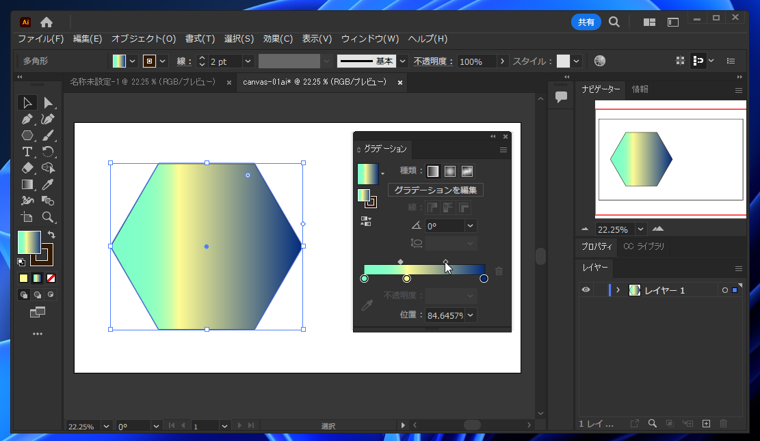Click the 共有 share button
Image resolution: width=760 pixels, height=441 pixels.
[x=586, y=22]
